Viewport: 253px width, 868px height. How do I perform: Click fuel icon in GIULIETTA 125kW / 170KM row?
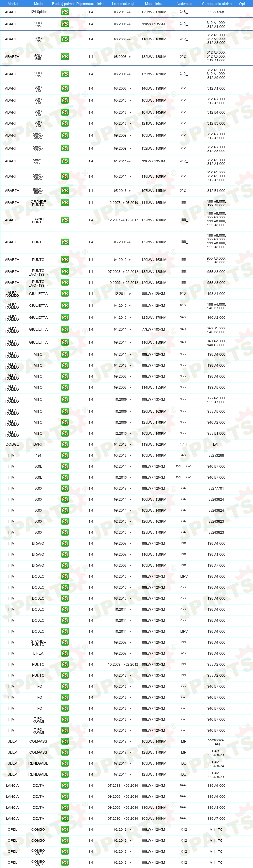tap(65, 317)
